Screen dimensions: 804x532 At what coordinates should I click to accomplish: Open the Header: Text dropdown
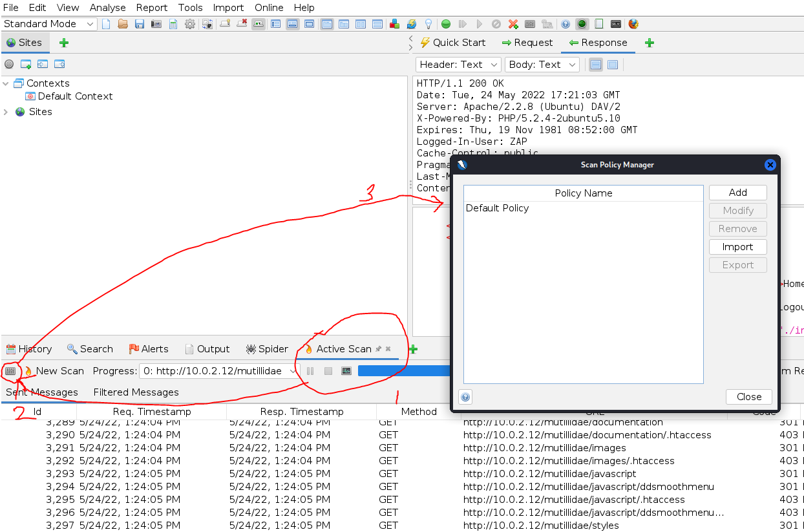click(x=458, y=65)
